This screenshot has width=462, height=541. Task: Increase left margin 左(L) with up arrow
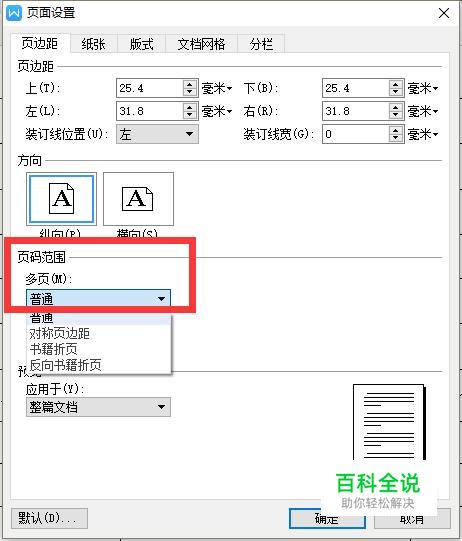(x=190, y=107)
